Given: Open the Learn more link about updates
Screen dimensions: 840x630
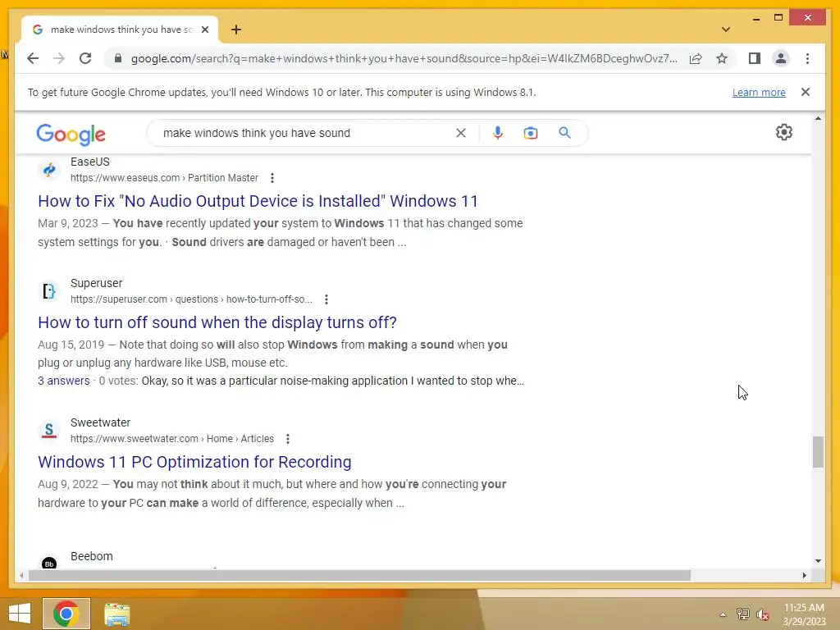Looking at the screenshot, I should click(x=759, y=92).
